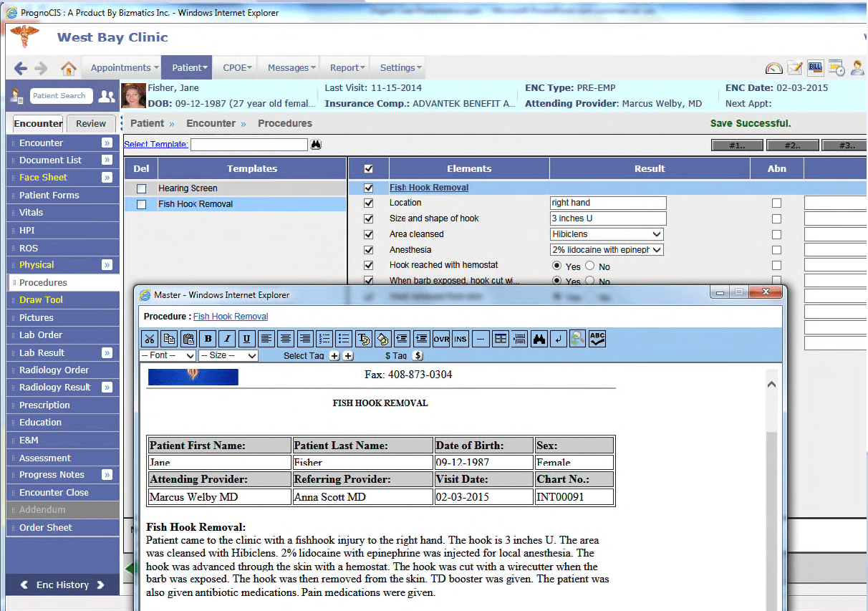The height and width of the screenshot is (611, 868).
Task: Apply bold formatting in the procedure editor
Action: click(208, 338)
